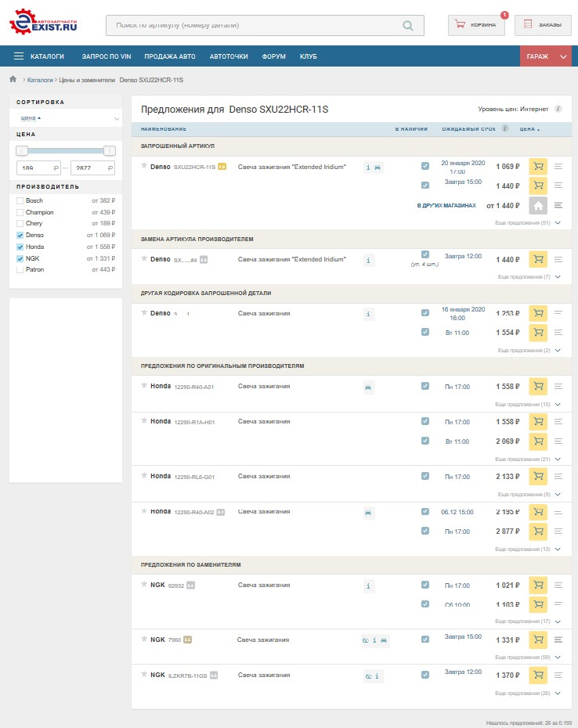Open the sorting dropdown цена
This screenshot has width=578, height=728.
click(66, 118)
